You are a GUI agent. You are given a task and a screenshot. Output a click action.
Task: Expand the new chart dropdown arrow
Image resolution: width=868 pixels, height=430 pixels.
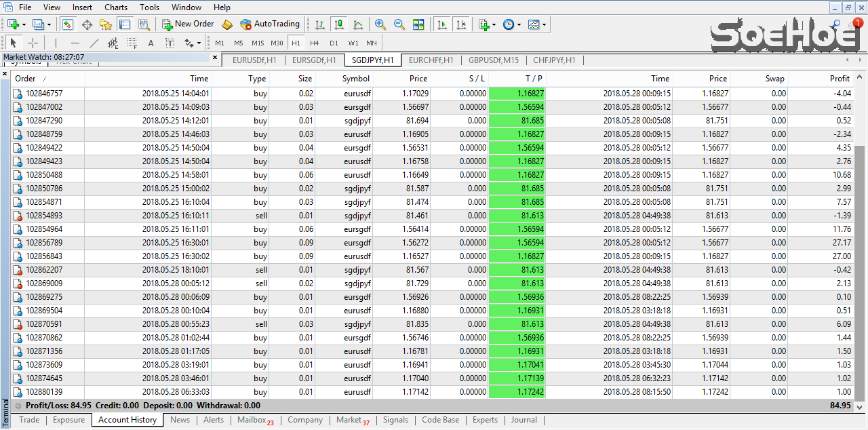[x=24, y=24]
